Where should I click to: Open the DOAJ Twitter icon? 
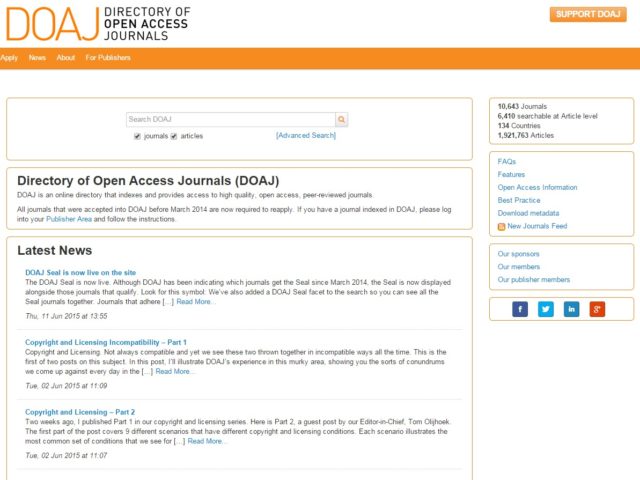546,309
